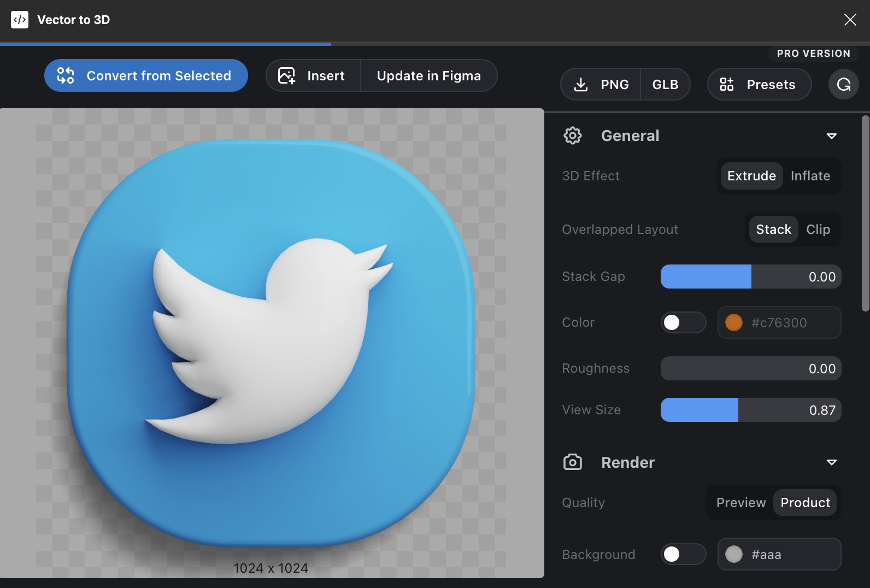Click the General section heading

(630, 136)
